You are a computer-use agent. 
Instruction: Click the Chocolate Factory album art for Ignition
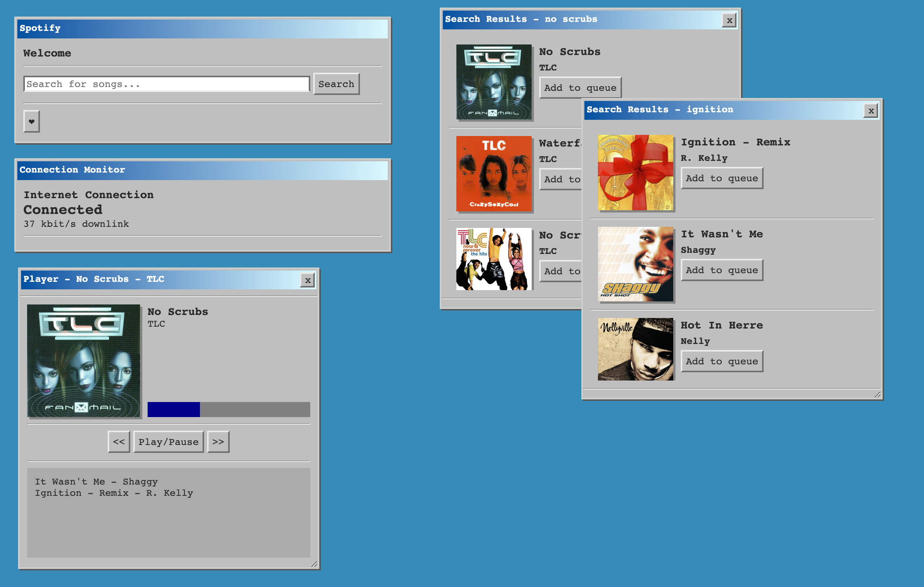635,173
